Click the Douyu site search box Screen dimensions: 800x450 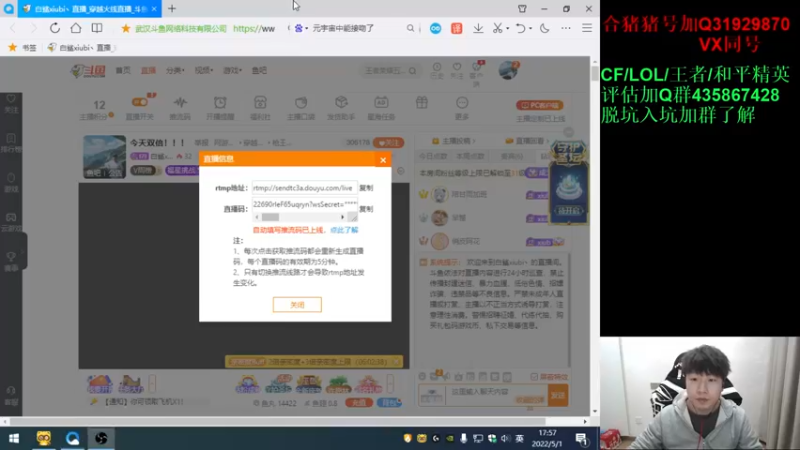[389, 71]
